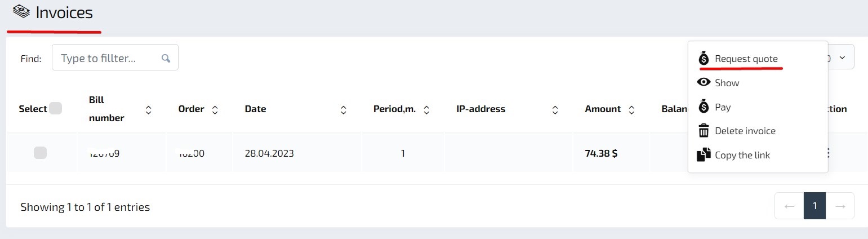Image resolution: width=868 pixels, height=239 pixels.
Task: Click the Type to filter search field
Action: click(x=107, y=58)
